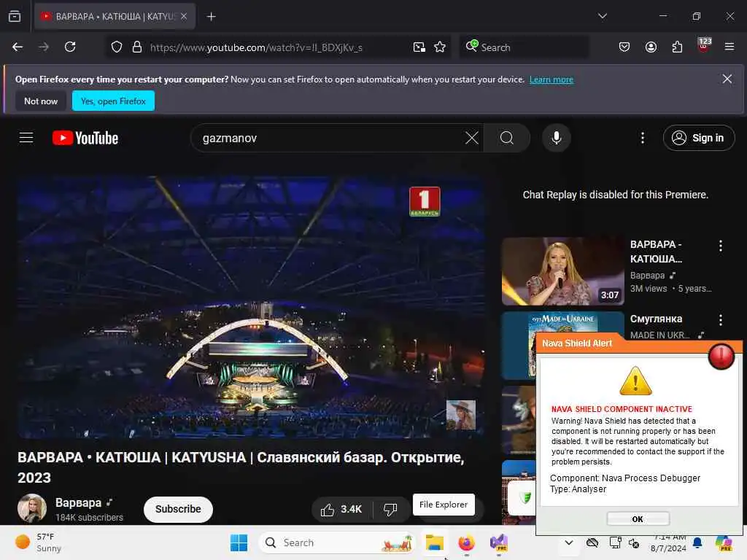
Task: Reload the current YouTube page
Action: tap(70, 47)
